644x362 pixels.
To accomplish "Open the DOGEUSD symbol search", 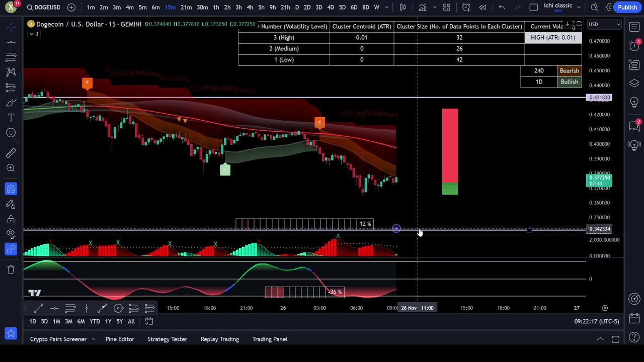I will coord(44,7).
